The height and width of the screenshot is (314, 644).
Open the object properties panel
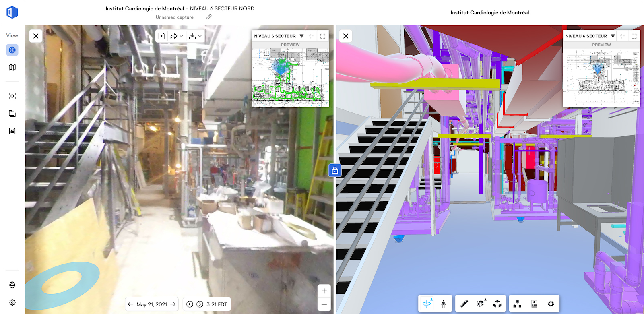534,304
